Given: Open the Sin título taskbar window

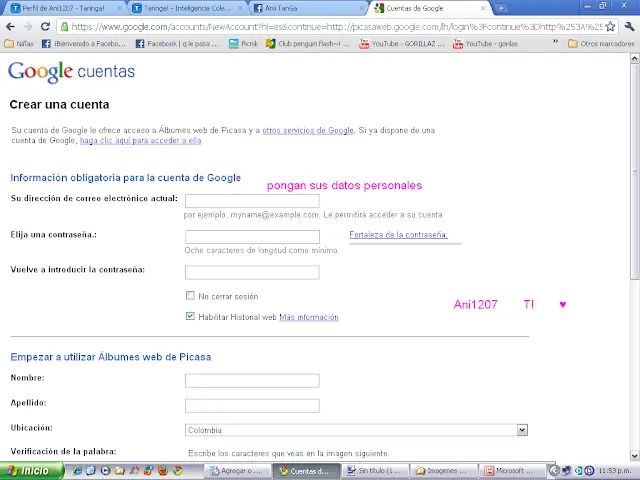Looking at the screenshot, I should (x=375, y=471).
